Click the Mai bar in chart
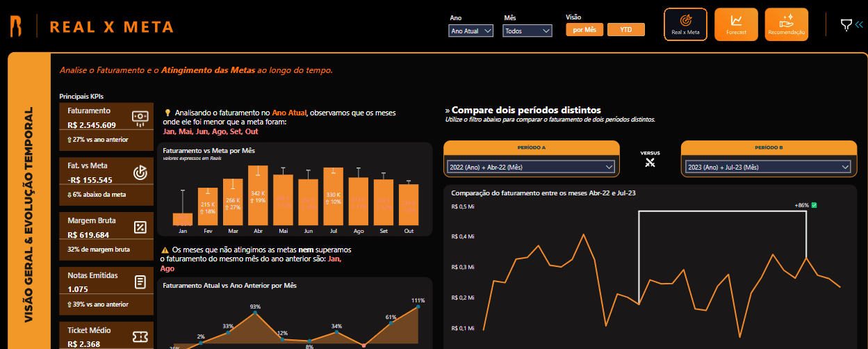The width and height of the screenshot is (868, 349). tap(283, 200)
